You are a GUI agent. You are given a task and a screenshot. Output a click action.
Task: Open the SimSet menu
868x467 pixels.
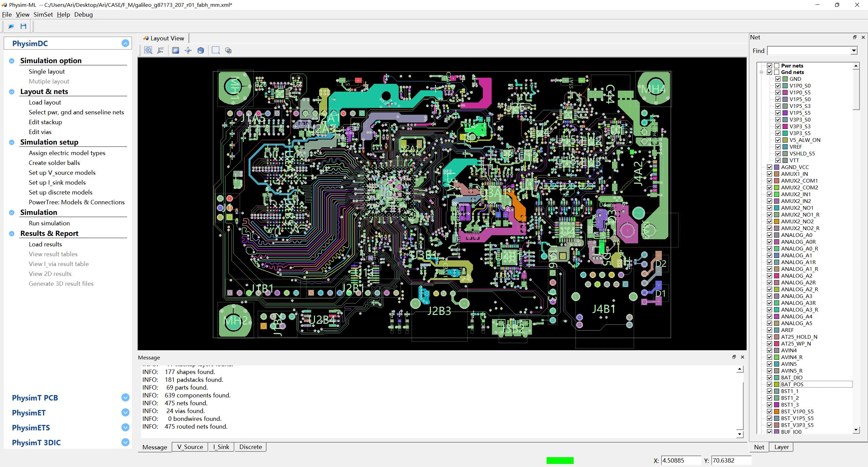click(43, 15)
